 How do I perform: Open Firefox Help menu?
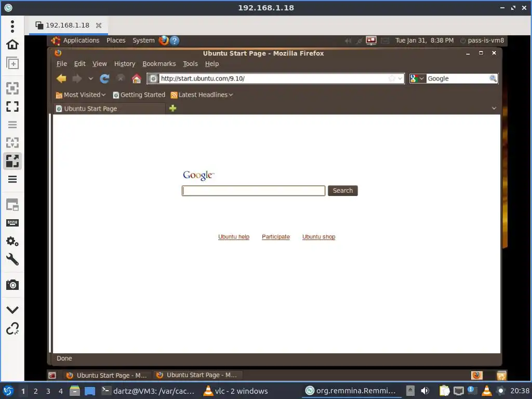coord(212,64)
